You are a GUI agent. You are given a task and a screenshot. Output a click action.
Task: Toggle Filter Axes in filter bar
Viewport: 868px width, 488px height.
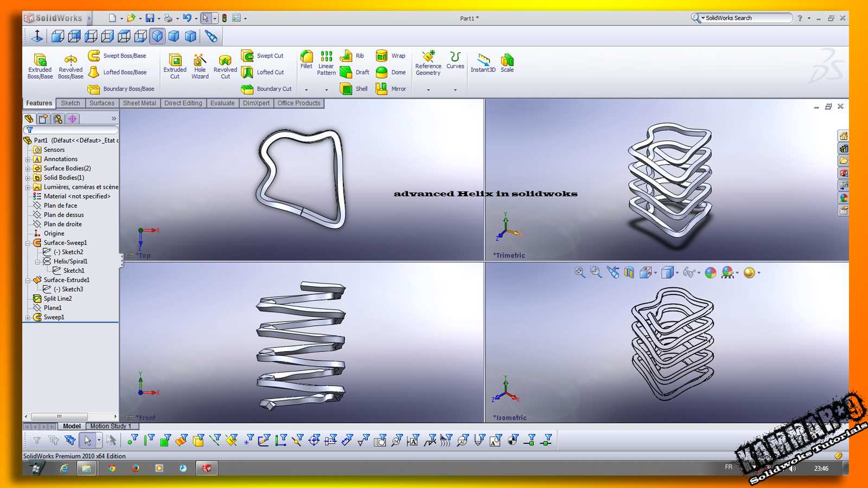pos(215,440)
